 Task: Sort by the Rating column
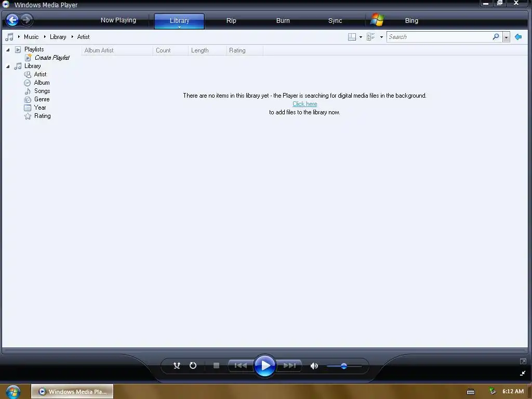245,50
